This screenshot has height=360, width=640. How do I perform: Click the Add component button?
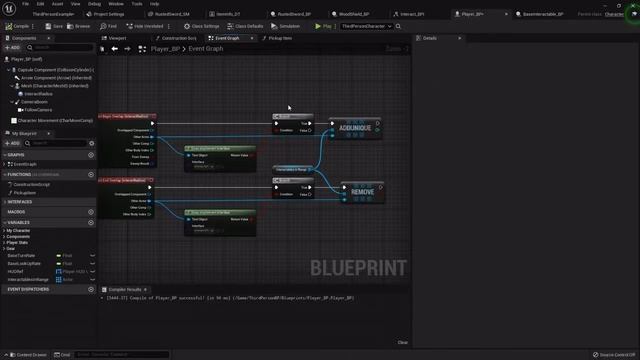pyautogui.click(x=12, y=48)
